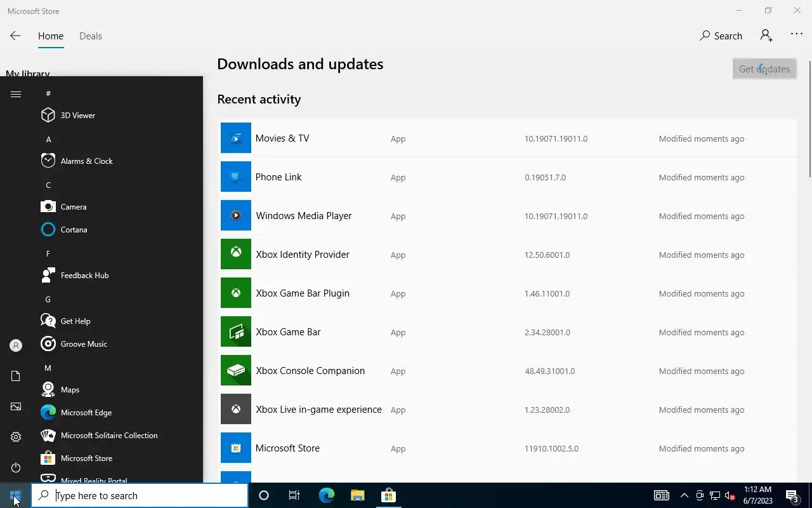The width and height of the screenshot is (812, 508).
Task: Click the Get updates button
Action: (764, 69)
